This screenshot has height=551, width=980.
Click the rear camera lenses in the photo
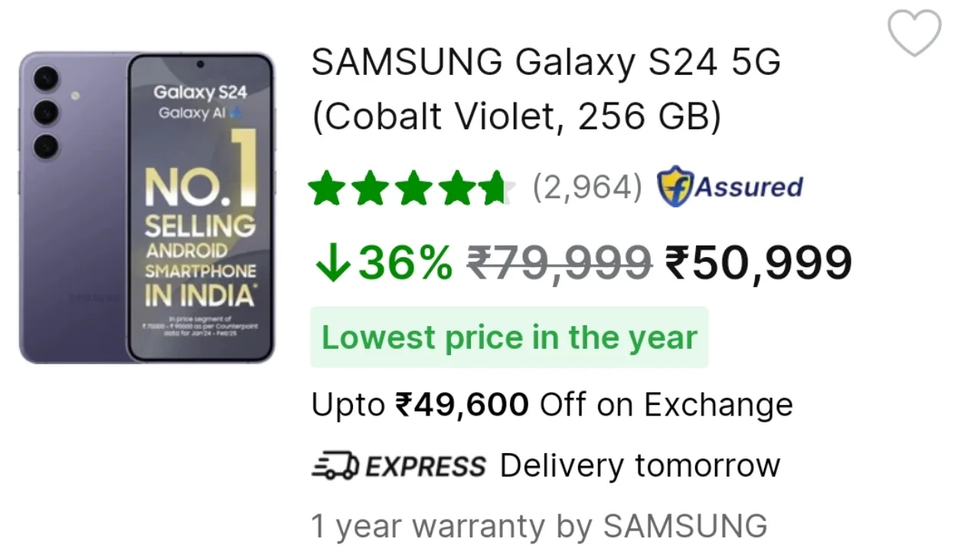pyautogui.click(x=47, y=112)
